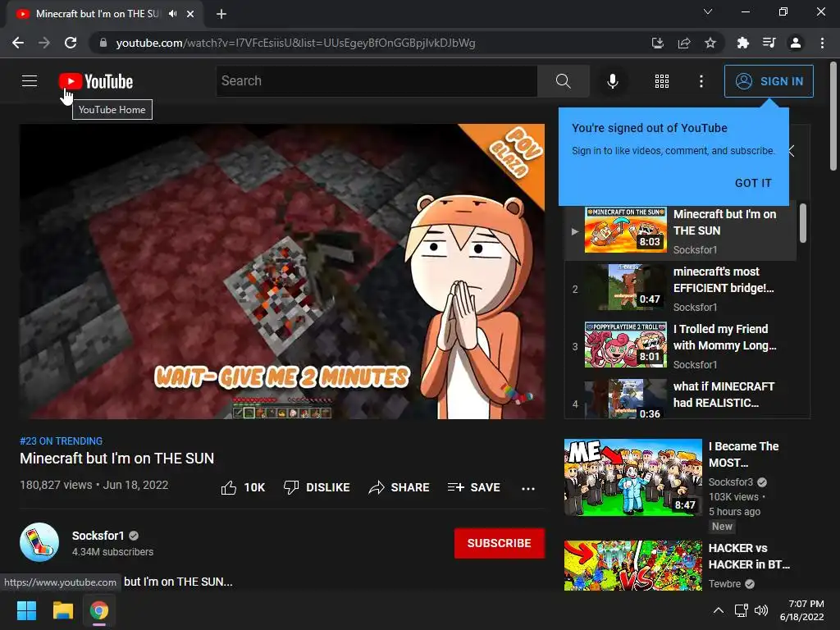Play I Trolled my Friend with Mommy Long video
The height and width of the screenshot is (630, 840).
pyautogui.click(x=680, y=346)
